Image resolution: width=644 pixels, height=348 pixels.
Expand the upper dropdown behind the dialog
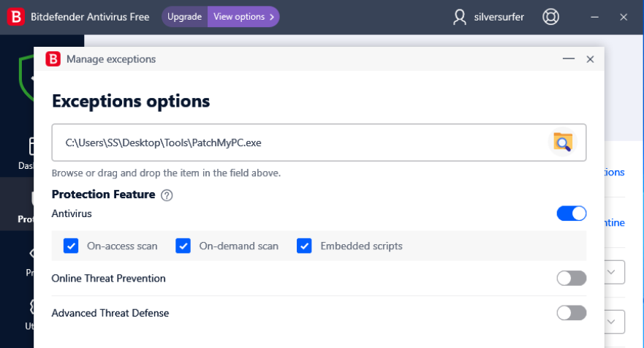coord(615,273)
